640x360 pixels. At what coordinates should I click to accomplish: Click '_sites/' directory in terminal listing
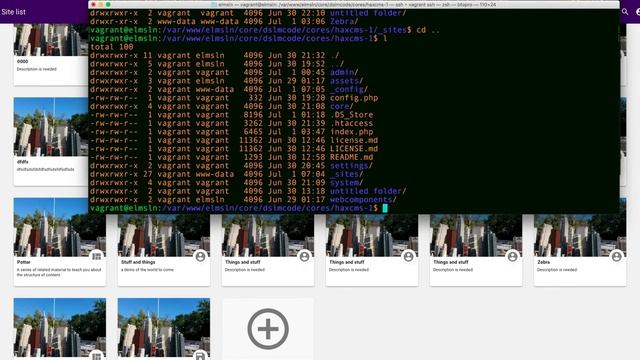pyautogui.click(x=347, y=174)
